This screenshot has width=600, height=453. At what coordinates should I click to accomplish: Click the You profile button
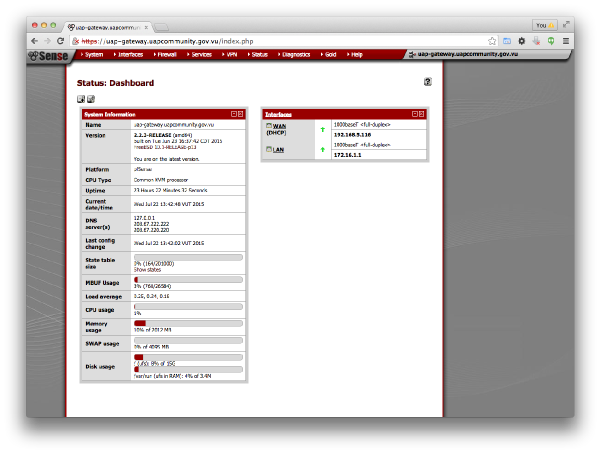pyautogui.click(x=545, y=25)
